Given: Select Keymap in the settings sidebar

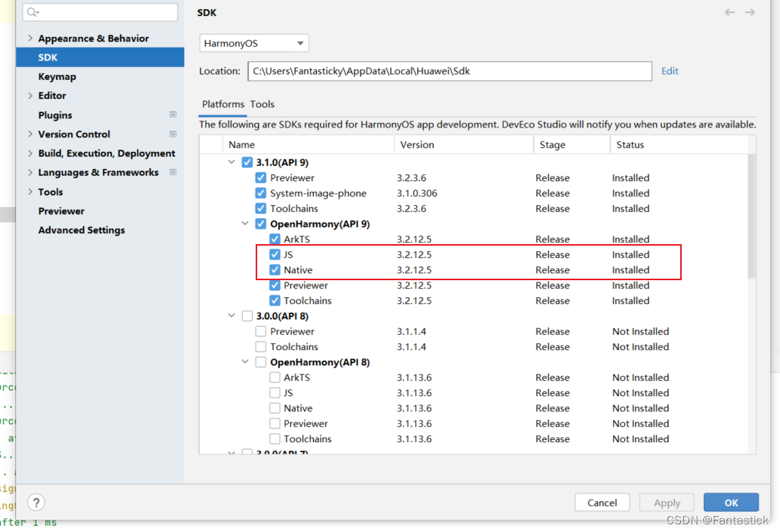Looking at the screenshot, I should click(x=57, y=76).
